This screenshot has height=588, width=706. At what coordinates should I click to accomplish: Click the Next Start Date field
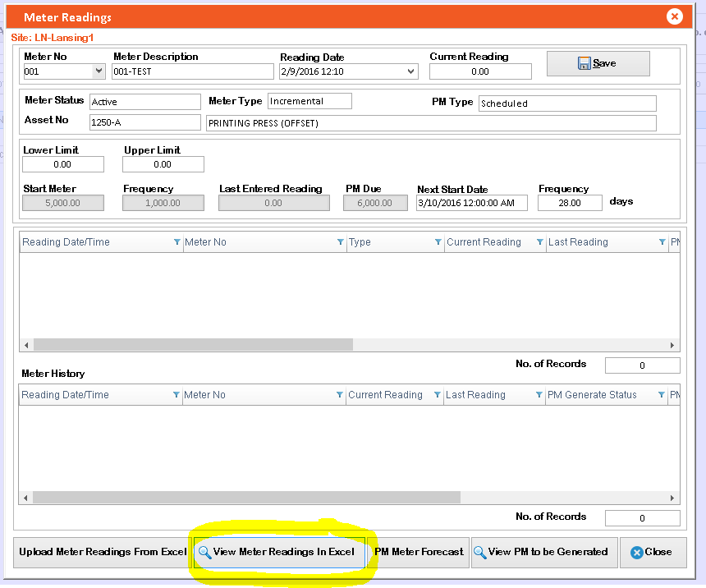[x=471, y=203]
